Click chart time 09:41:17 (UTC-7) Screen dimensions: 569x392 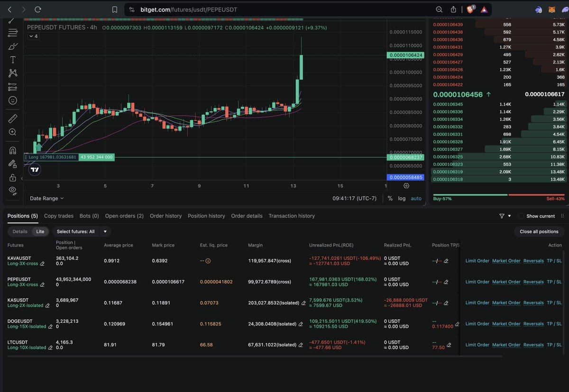point(355,199)
